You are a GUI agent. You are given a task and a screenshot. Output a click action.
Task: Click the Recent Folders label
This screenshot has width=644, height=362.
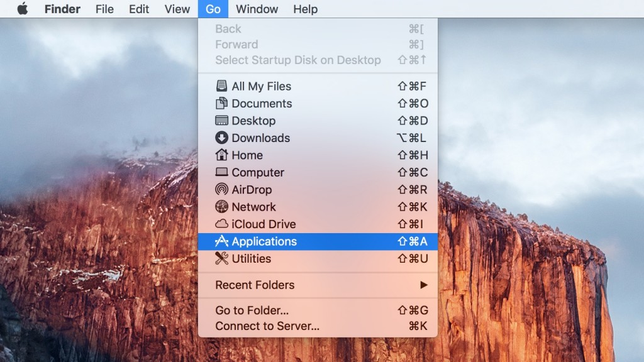click(x=255, y=285)
